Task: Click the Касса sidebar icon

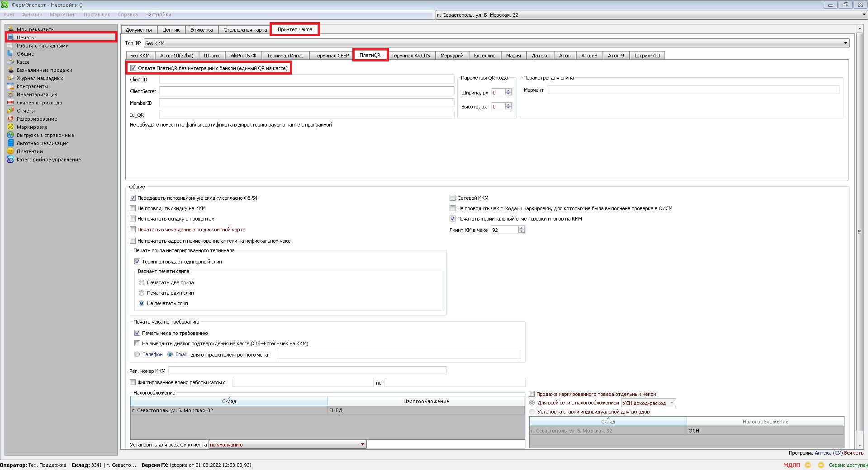Action: click(x=10, y=62)
